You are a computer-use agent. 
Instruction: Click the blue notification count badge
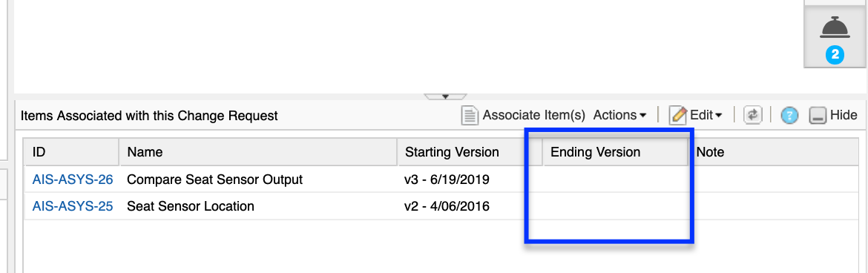click(834, 55)
